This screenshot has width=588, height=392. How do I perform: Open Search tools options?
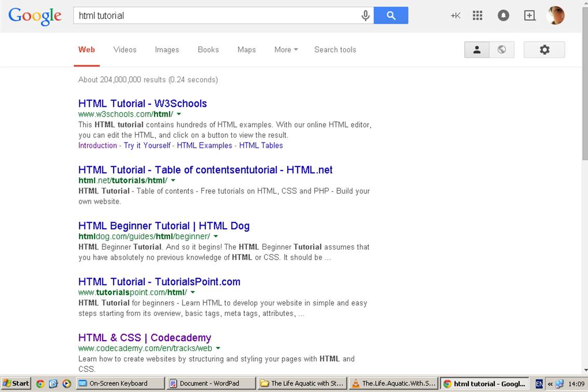point(335,49)
